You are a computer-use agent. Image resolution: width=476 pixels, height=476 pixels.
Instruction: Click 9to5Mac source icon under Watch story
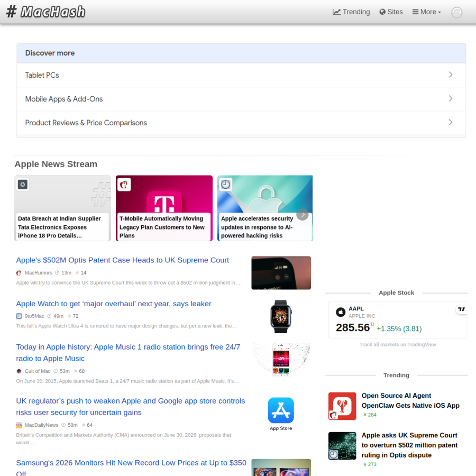(x=19, y=316)
